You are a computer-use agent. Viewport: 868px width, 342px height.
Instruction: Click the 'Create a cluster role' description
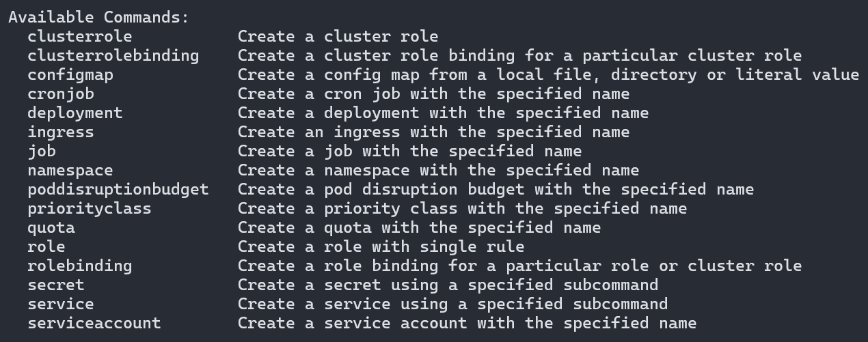pyautogui.click(x=338, y=36)
